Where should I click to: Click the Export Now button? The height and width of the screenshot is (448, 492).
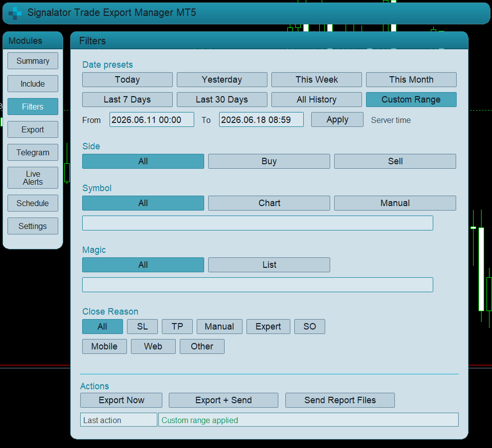point(122,400)
